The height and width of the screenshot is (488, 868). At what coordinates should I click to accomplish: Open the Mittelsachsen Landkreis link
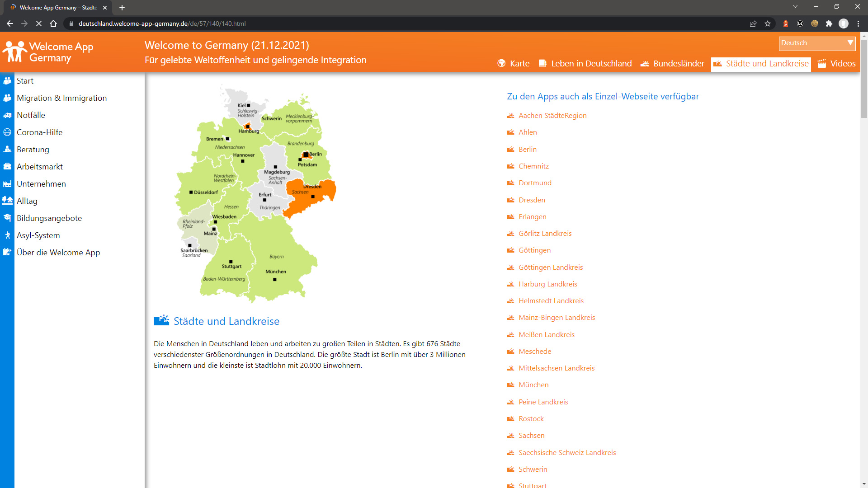pyautogui.click(x=557, y=368)
